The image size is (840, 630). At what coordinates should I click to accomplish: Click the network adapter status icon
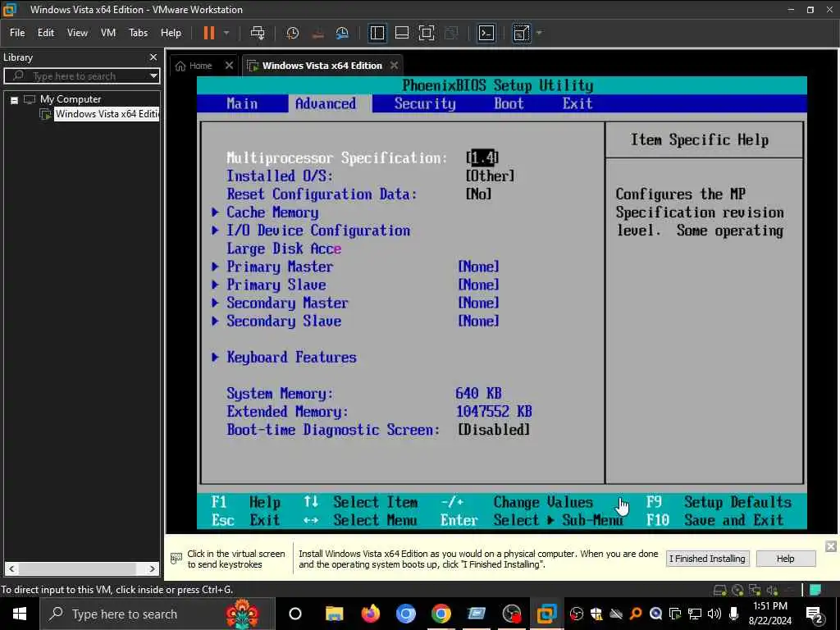pos(755,591)
